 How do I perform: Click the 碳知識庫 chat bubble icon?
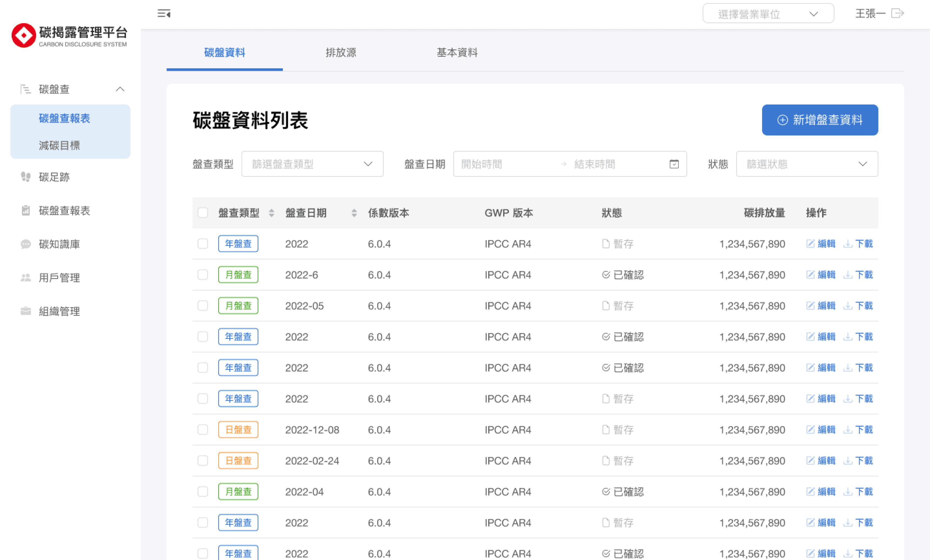(26, 244)
